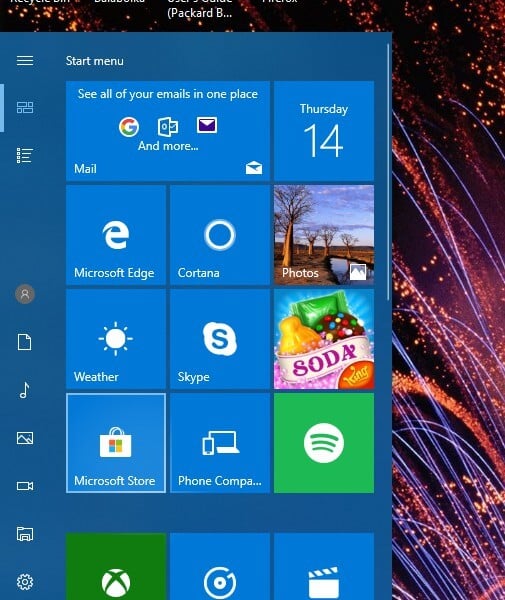Open Documents from the sidebar
Image resolution: width=505 pixels, height=600 pixels.
(x=25, y=342)
